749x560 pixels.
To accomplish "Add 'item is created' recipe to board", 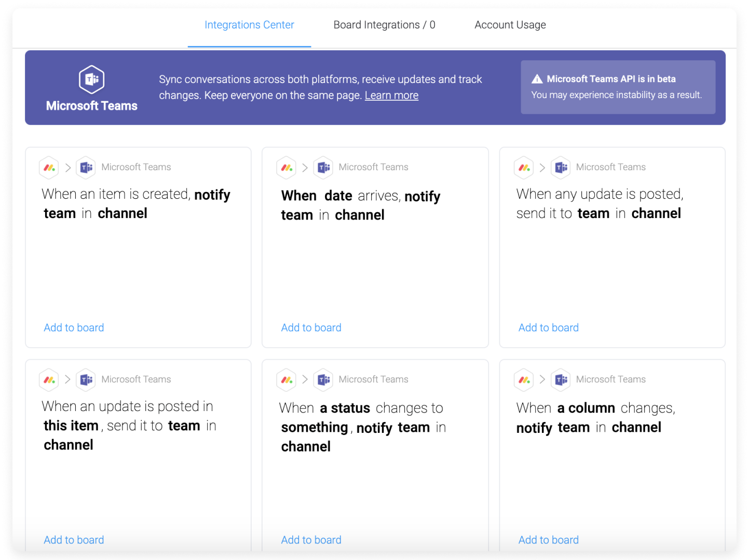I will point(74,327).
